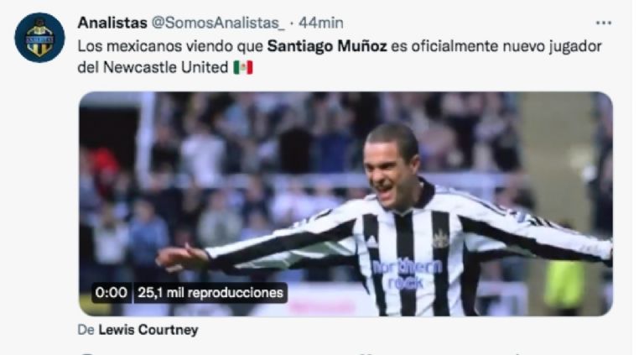Image resolution: width=644 pixels, height=355 pixels.
Task: Click the 0:00 video time badge
Action: tap(111, 293)
